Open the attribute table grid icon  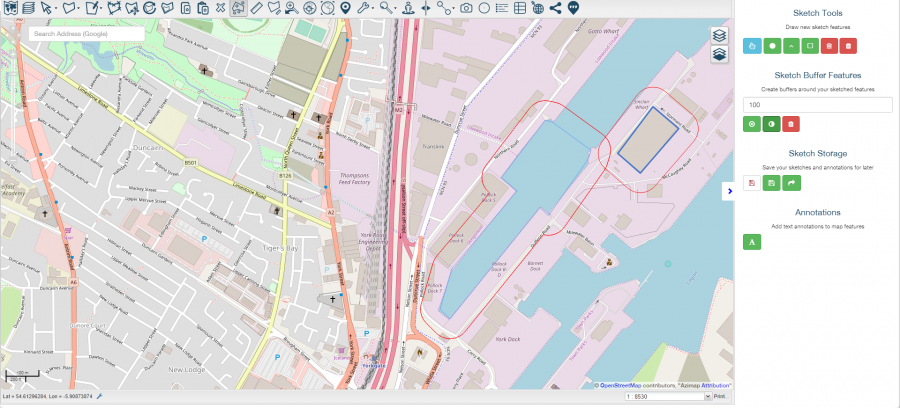tap(519, 8)
